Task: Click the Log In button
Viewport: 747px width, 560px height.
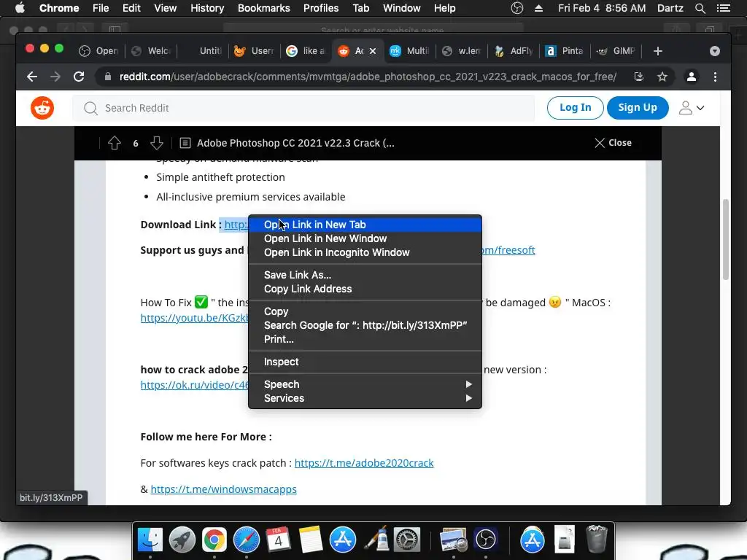Action: coord(575,108)
